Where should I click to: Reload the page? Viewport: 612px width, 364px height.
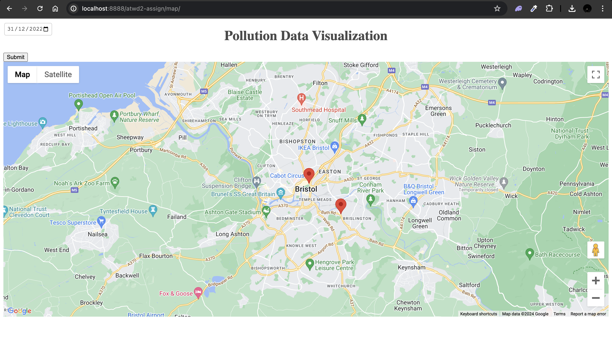point(40,8)
